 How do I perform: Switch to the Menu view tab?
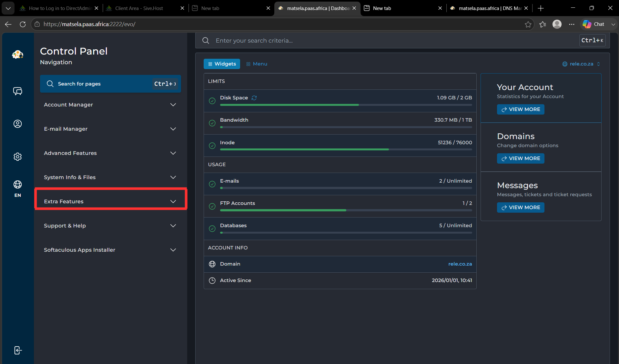coord(257,64)
